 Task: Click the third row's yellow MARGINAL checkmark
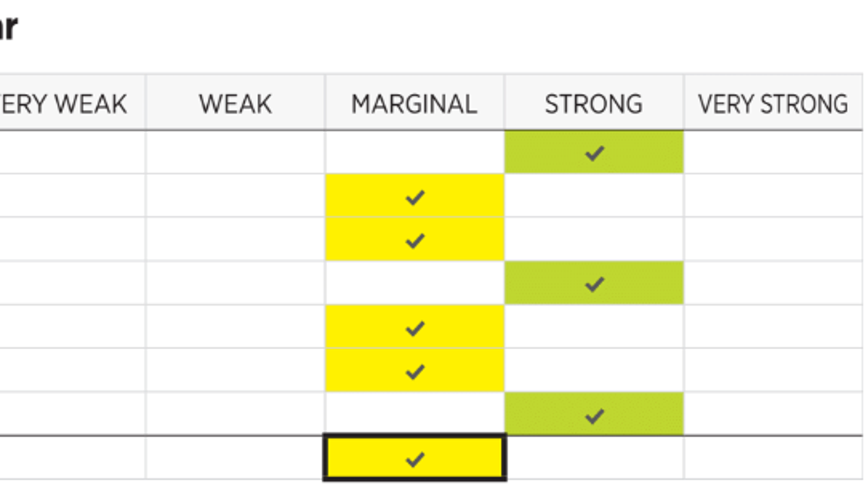(x=415, y=240)
